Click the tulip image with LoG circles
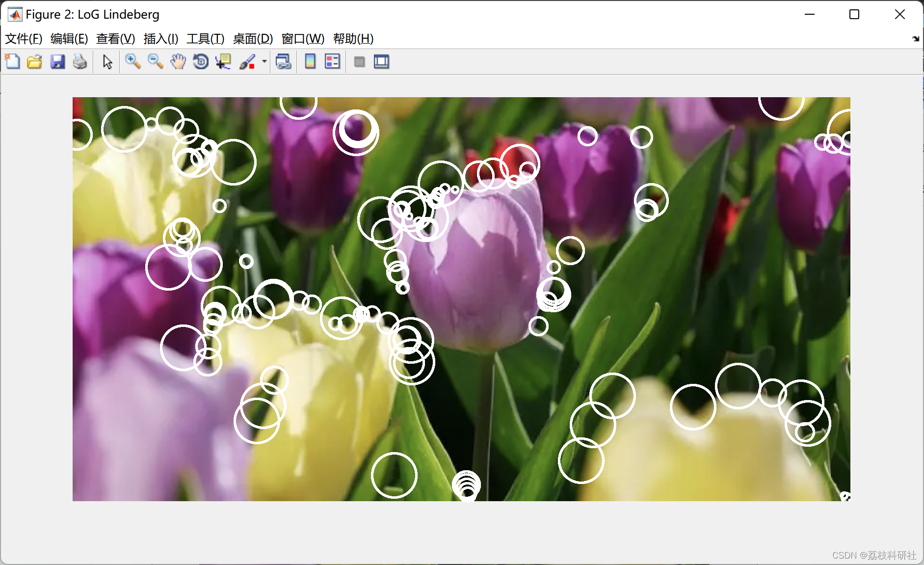The width and height of the screenshot is (924, 565). click(461, 299)
